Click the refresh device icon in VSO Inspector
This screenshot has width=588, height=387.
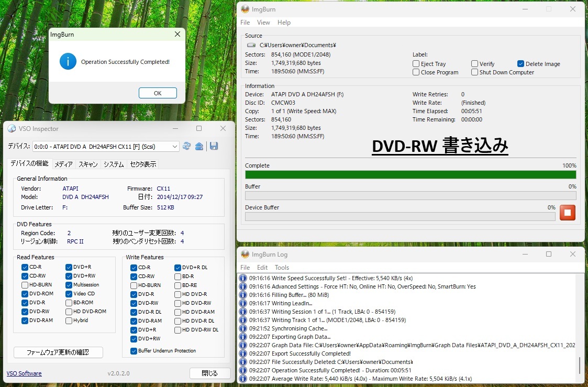coord(186,146)
